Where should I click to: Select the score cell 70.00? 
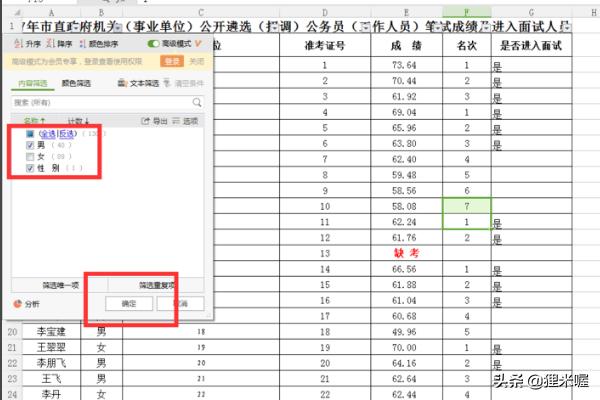pos(406,347)
